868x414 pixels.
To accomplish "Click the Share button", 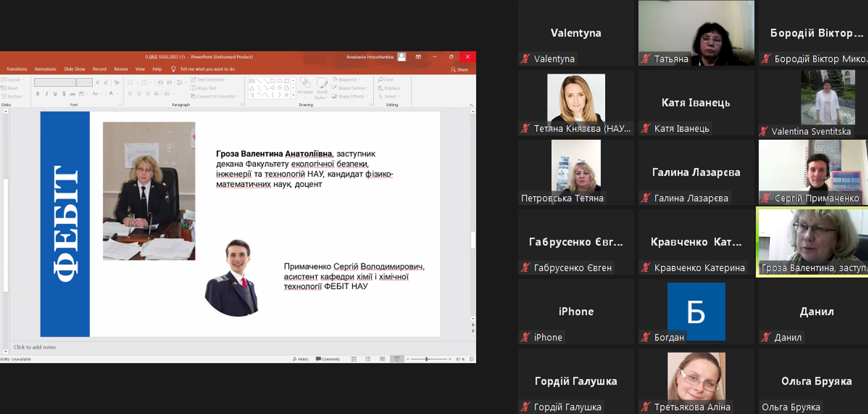I will tap(460, 69).
